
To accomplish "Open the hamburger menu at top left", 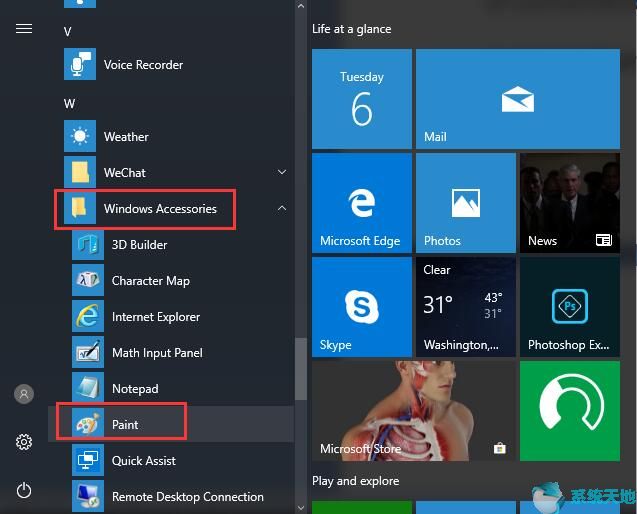I will pyautogui.click(x=24, y=29).
